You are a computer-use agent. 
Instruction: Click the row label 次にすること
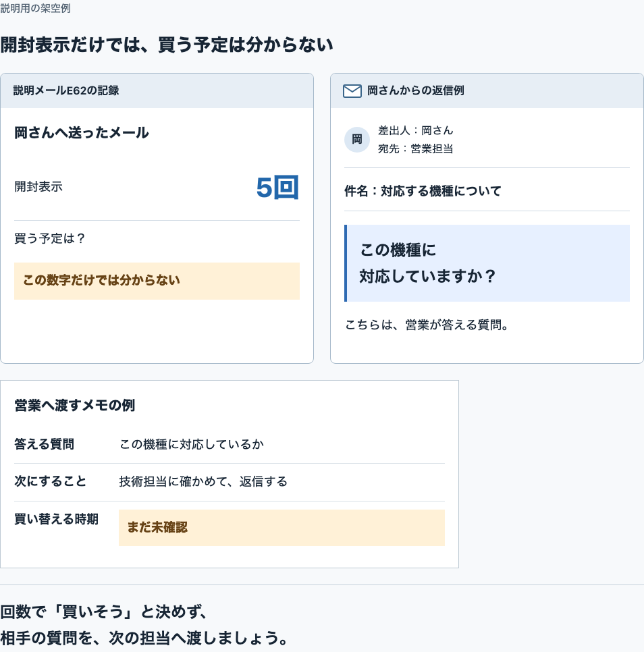tap(51, 481)
